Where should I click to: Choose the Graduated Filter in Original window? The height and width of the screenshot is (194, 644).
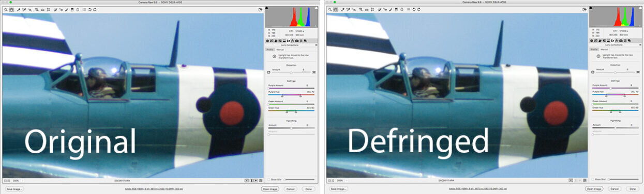click(72, 10)
